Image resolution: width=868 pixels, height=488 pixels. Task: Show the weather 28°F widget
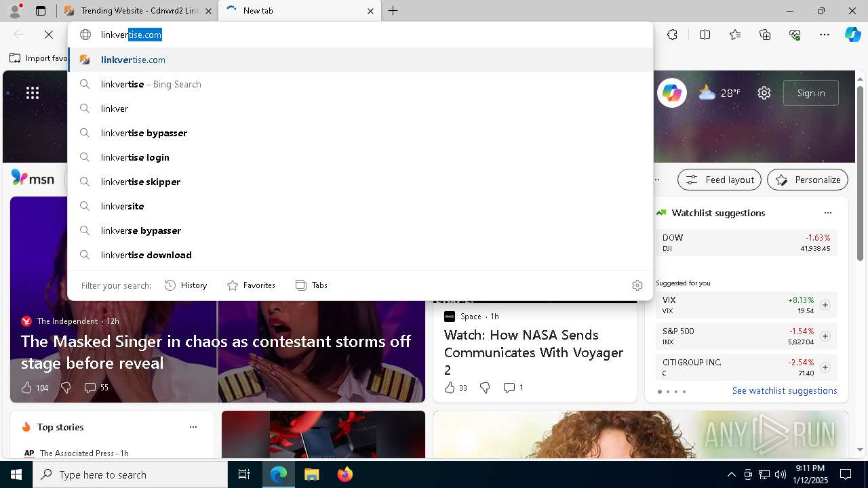pyautogui.click(x=719, y=93)
